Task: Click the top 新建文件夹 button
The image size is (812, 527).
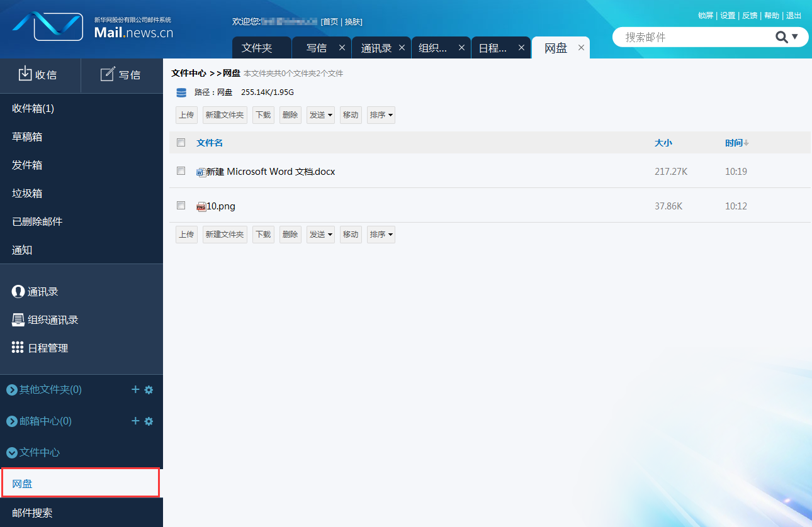Action: tap(225, 115)
